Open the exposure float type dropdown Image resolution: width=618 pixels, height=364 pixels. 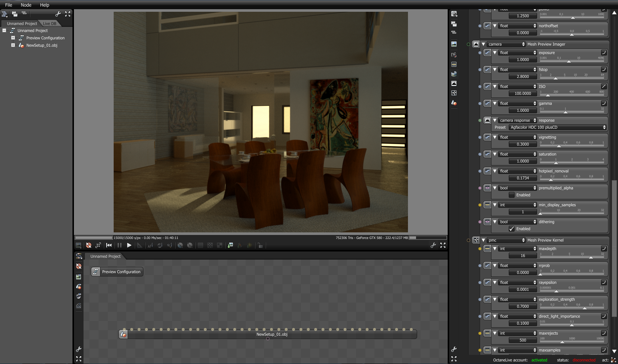click(518, 53)
